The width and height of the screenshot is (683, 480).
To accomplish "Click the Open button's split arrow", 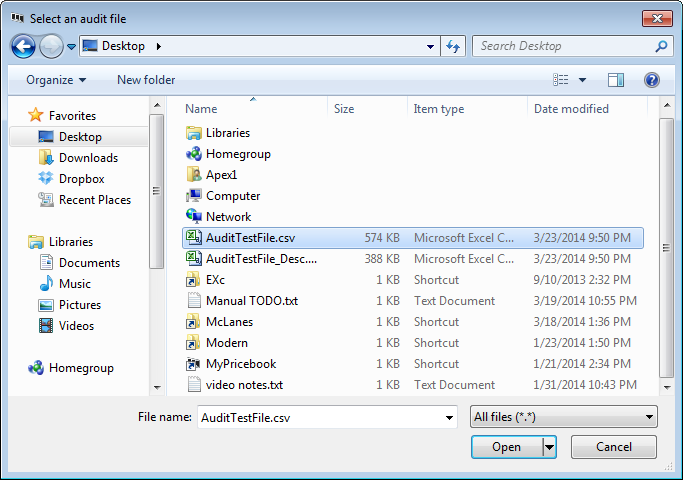I will [549, 447].
